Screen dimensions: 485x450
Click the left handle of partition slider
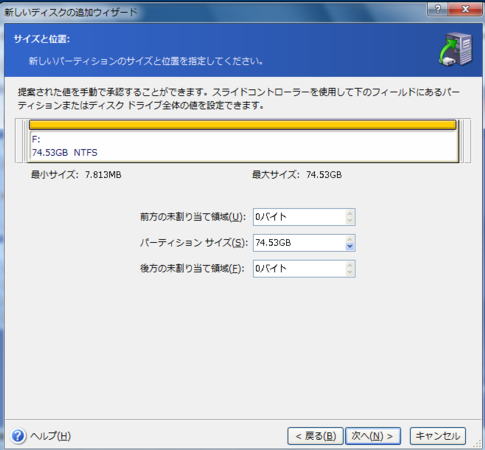(26, 141)
